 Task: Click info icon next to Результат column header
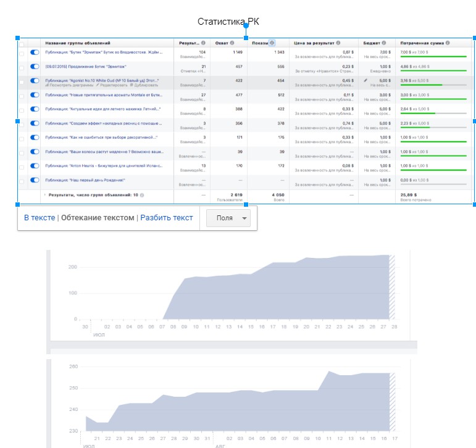click(203, 43)
